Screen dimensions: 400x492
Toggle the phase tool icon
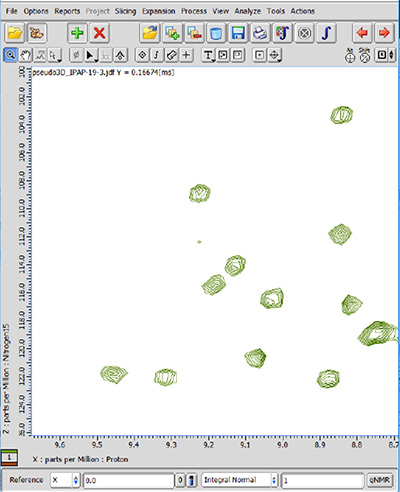point(76,55)
